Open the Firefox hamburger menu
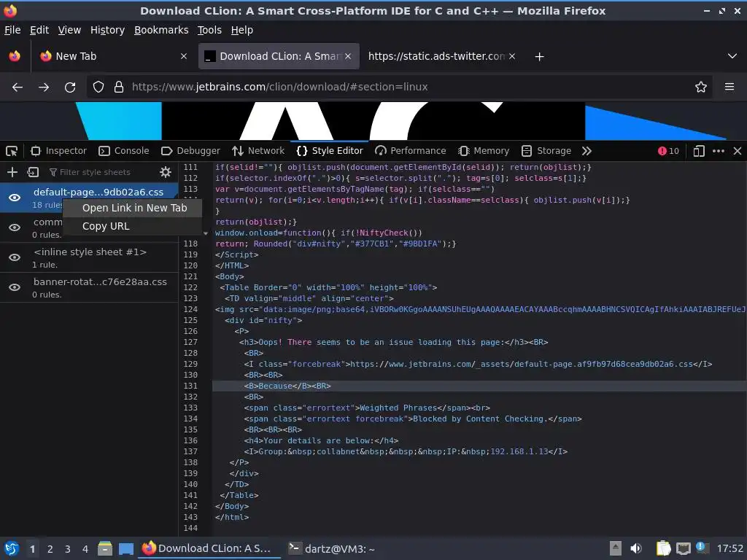The image size is (747, 560). coord(729,87)
